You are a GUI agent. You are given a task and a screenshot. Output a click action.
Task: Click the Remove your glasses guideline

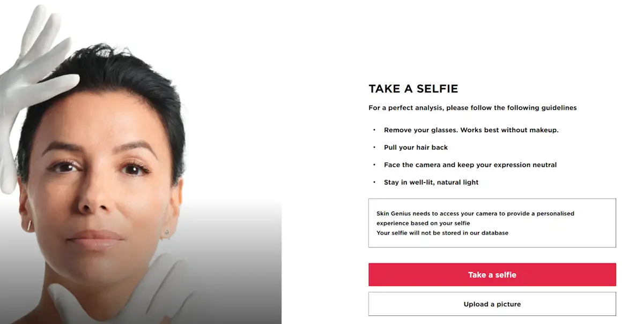471,130
